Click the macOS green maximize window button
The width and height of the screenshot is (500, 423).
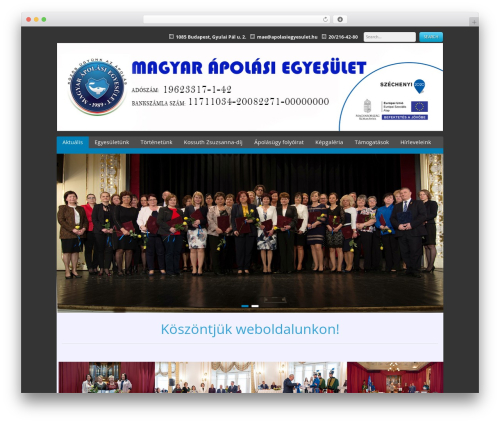click(x=44, y=20)
